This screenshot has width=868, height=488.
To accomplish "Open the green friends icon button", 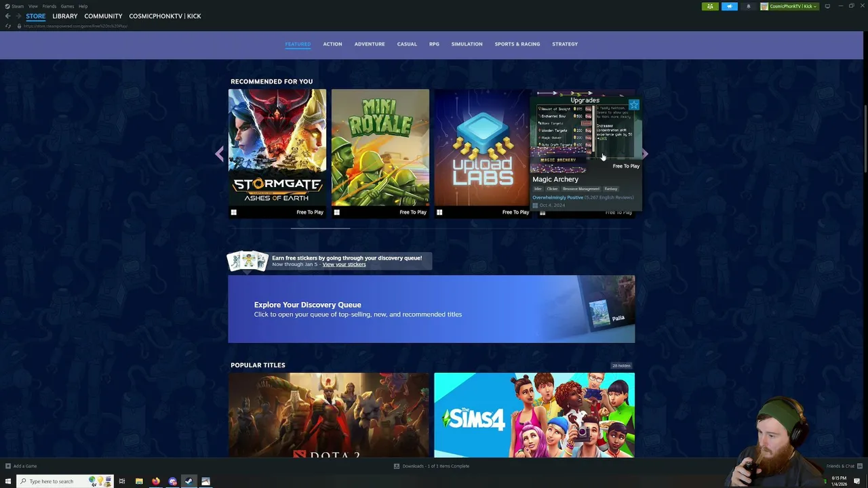I will point(710,6).
